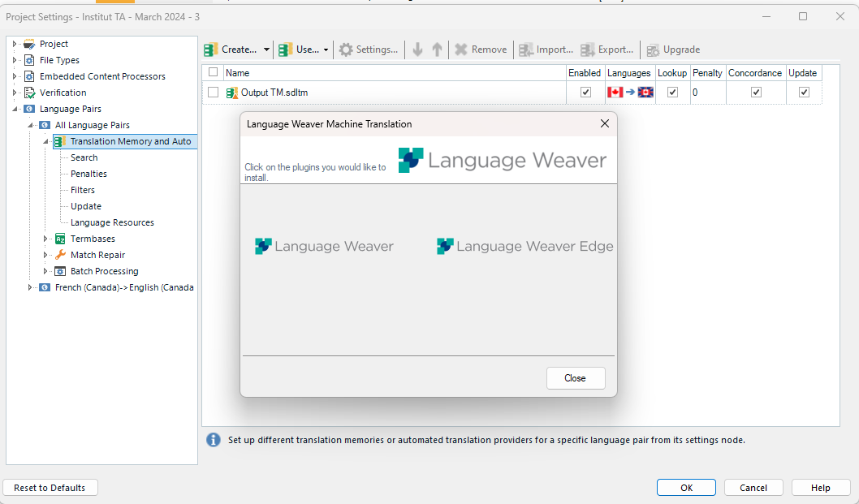This screenshot has width=859, height=504.
Task: Move provider down with down arrow
Action: [x=417, y=50]
